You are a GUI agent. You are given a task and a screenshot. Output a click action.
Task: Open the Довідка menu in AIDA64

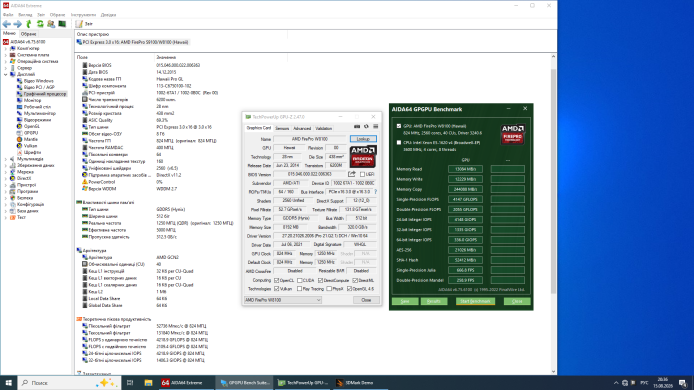pos(108,15)
